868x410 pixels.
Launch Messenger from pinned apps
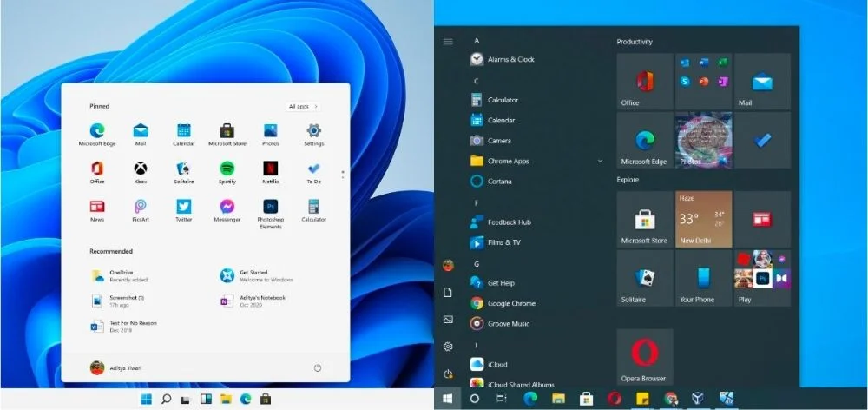tap(227, 210)
